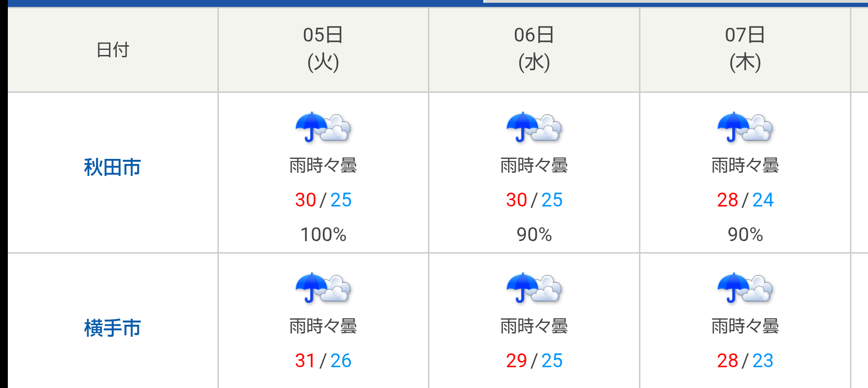Click Akita 90% precipitation on 07日
Image resolution: width=868 pixels, height=388 pixels.
[745, 235]
